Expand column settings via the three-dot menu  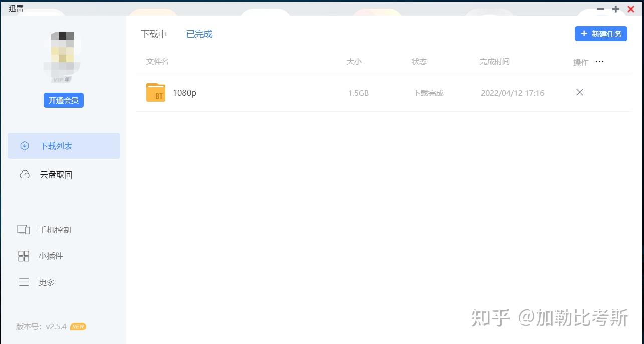point(599,61)
